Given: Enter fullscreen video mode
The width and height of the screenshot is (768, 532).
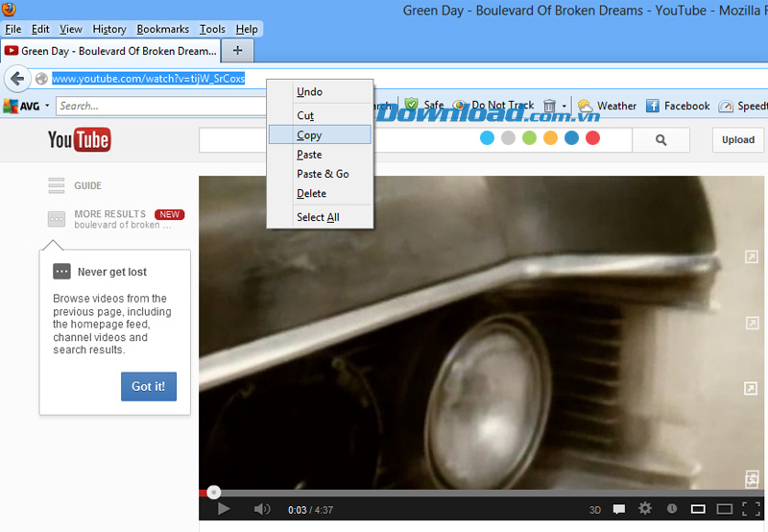Looking at the screenshot, I should (751, 509).
